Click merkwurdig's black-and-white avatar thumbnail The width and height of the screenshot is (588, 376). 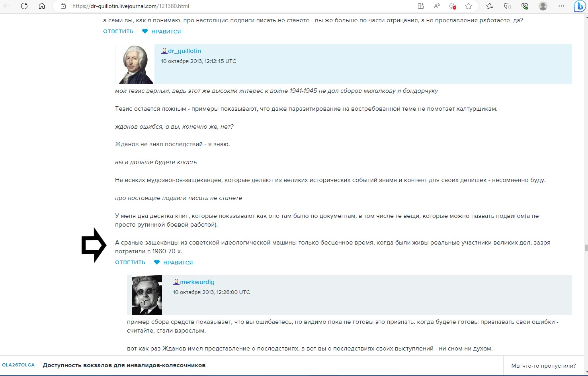tap(147, 295)
